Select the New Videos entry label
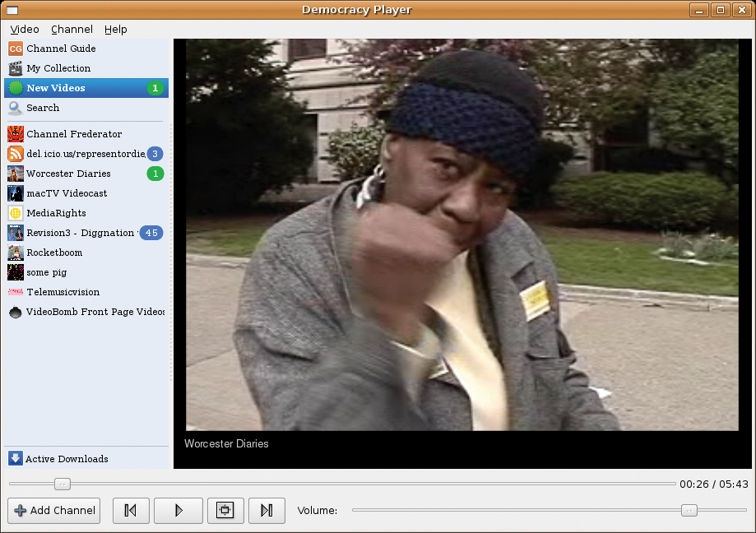Image resolution: width=756 pixels, height=533 pixels. 56,88
